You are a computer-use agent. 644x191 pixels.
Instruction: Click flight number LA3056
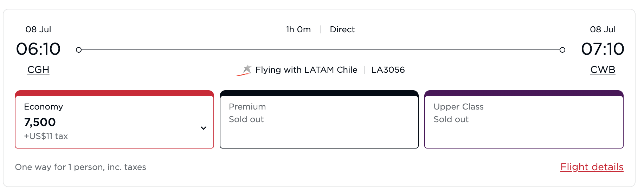tap(388, 70)
